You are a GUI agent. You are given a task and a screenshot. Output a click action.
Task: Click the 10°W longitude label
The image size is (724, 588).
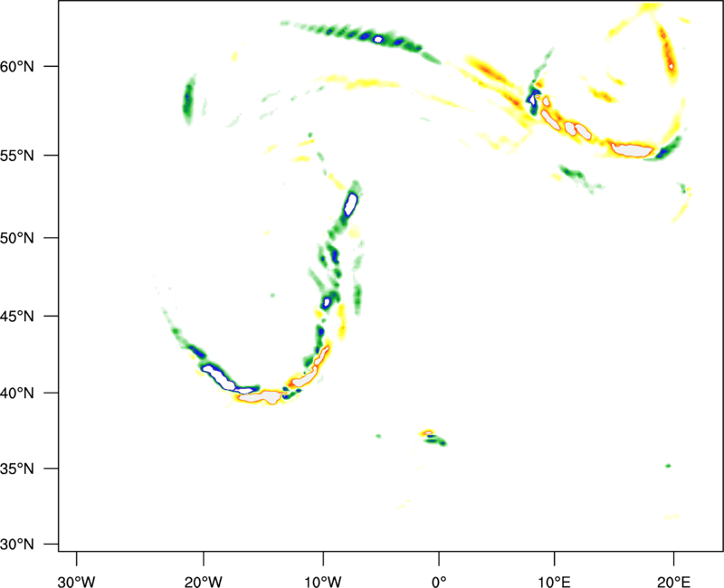point(323,582)
